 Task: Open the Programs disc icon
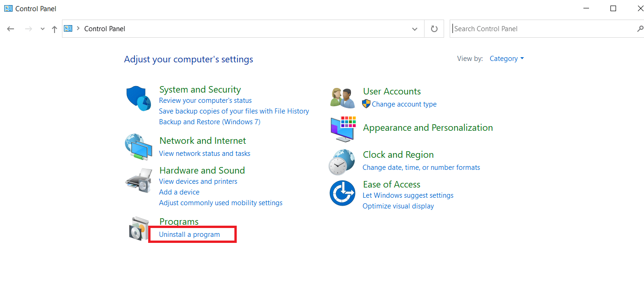[x=138, y=228]
